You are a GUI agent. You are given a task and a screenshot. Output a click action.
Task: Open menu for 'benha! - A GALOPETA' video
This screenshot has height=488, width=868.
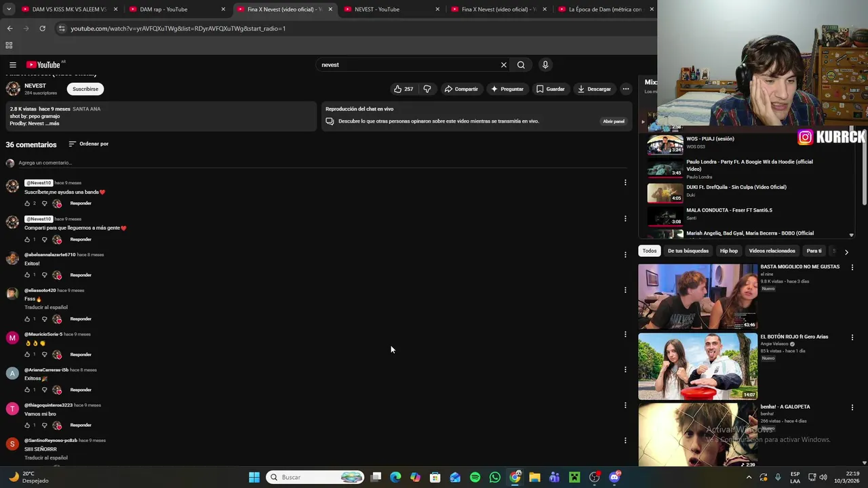pos(852,407)
